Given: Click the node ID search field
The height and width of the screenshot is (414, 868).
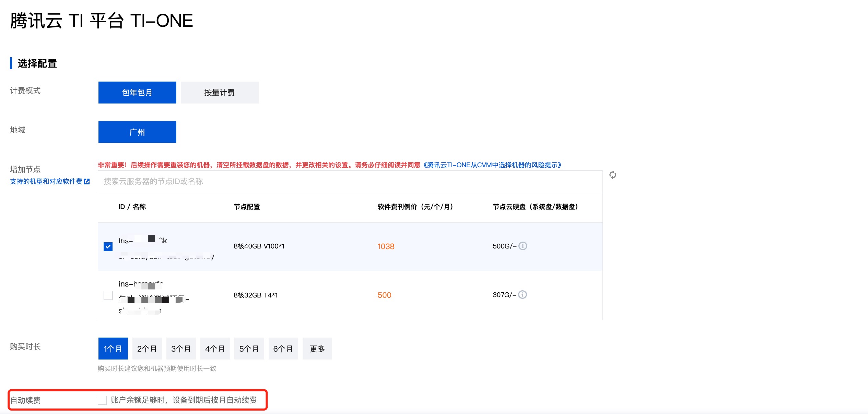Looking at the screenshot, I should pyautogui.click(x=350, y=181).
